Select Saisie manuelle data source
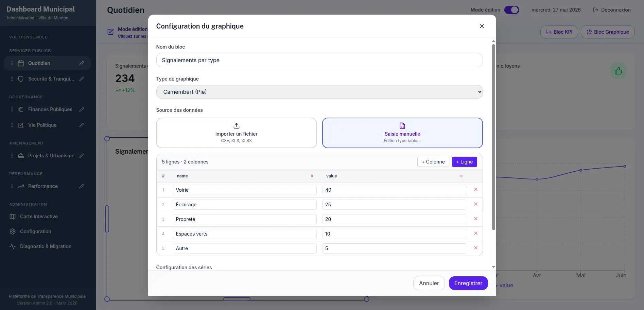This screenshot has height=310, width=644. click(x=402, y=133)
